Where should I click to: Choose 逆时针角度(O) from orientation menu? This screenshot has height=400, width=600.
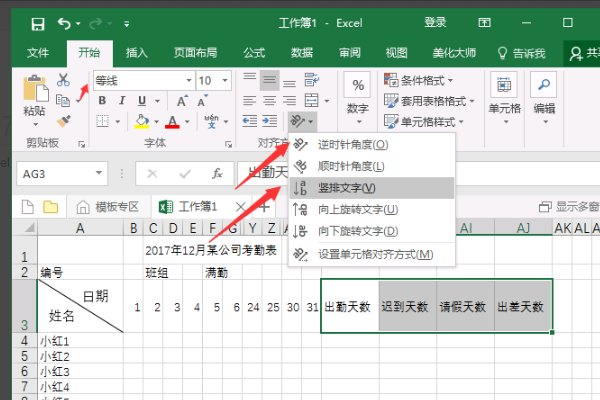tap(372, 145)
